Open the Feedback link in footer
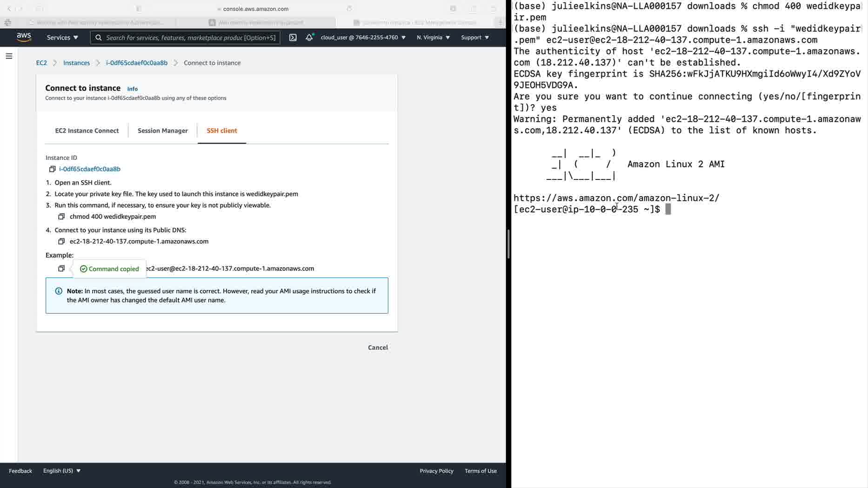868x488 pixels. tap(20, 471)
